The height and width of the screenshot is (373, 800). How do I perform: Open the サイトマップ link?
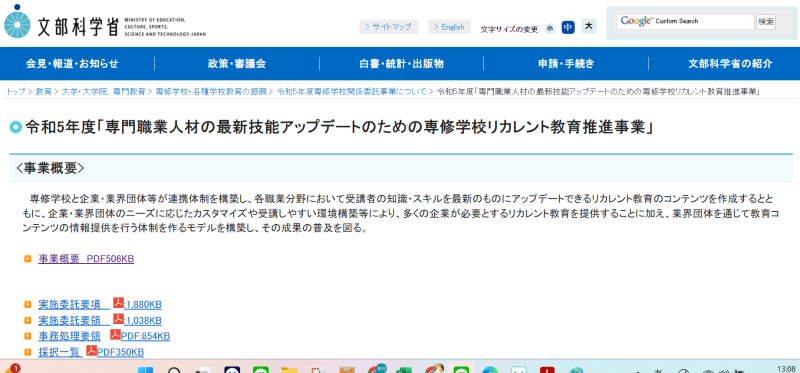(x=389, y=27)
